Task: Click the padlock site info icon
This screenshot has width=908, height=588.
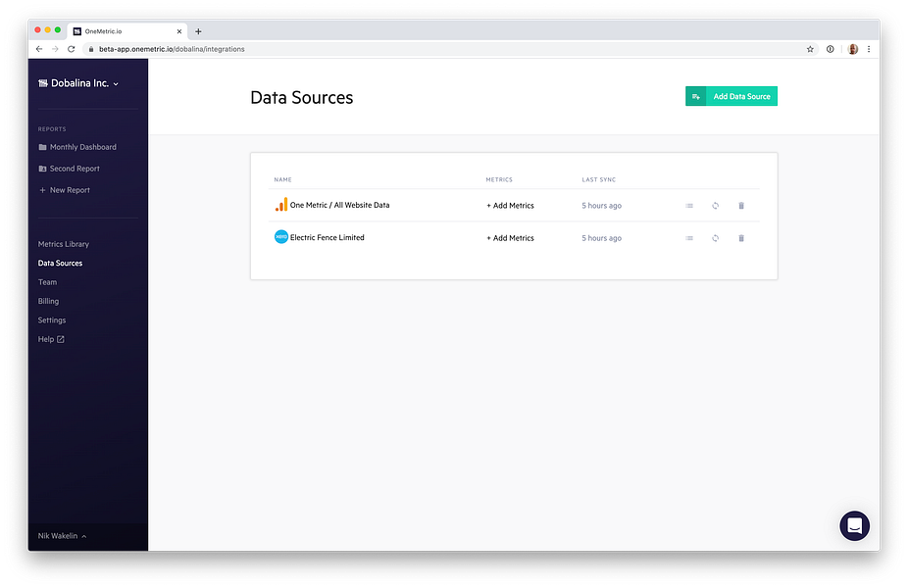Action: click(91, 49)
